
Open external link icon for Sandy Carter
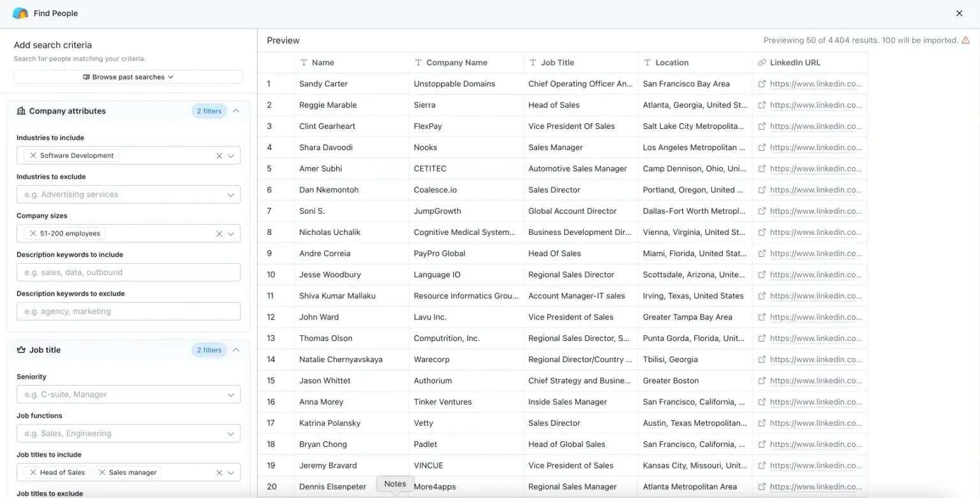point(762,84)
